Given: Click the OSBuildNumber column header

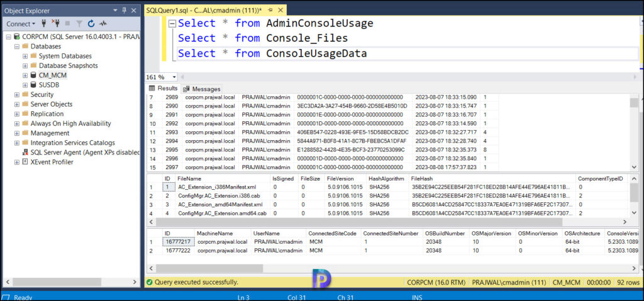Looking at the screenshot, I should click(446, 233).
